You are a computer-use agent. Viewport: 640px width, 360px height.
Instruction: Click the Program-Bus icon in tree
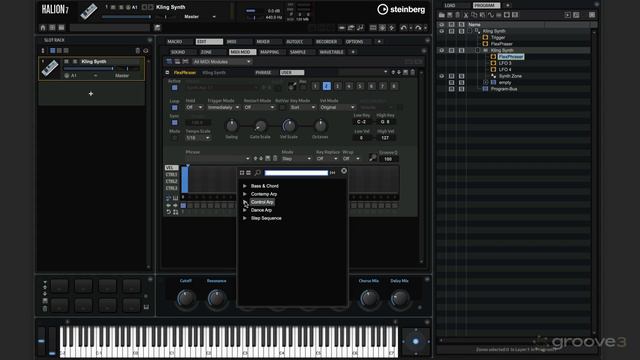click(x=485, y=89)
